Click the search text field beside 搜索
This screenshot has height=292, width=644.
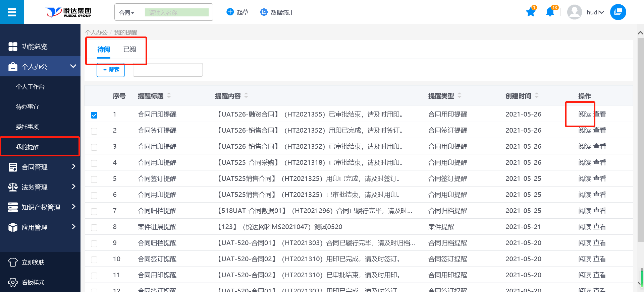(168, 70)
